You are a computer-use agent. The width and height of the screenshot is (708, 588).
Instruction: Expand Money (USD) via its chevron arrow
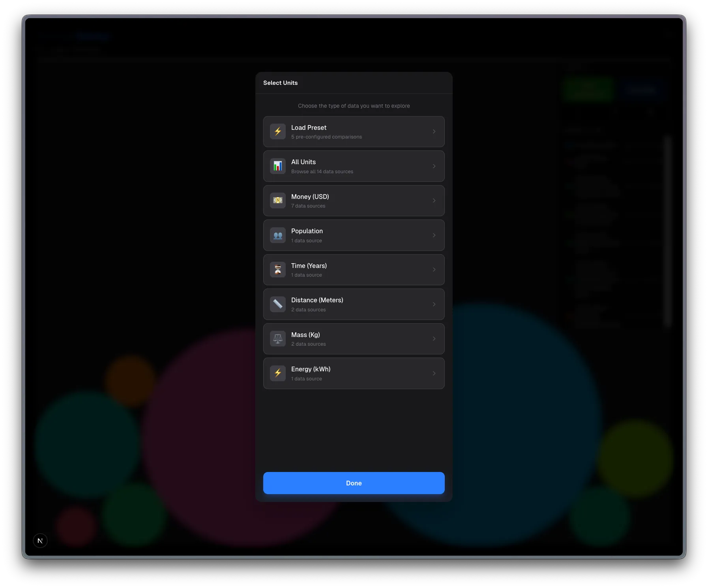[x=434, y=200]
